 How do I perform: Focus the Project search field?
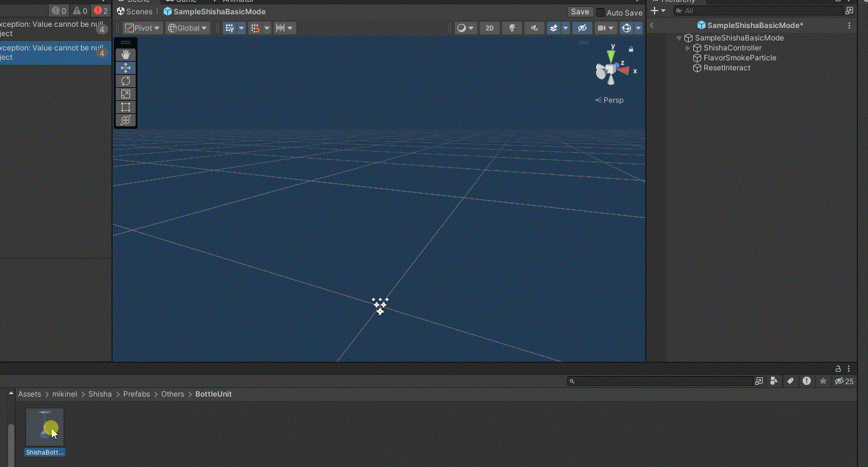pyautogui.click(x=660, y=381)
